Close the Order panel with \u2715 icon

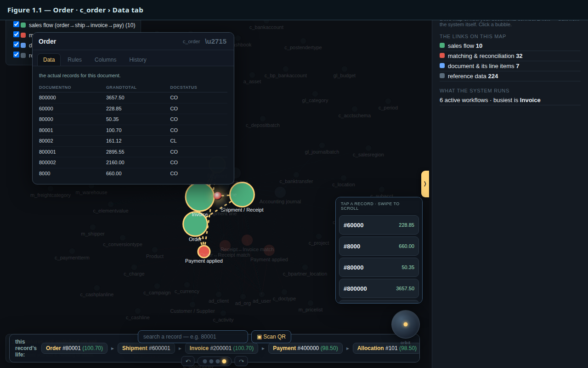tap(215, 41)
